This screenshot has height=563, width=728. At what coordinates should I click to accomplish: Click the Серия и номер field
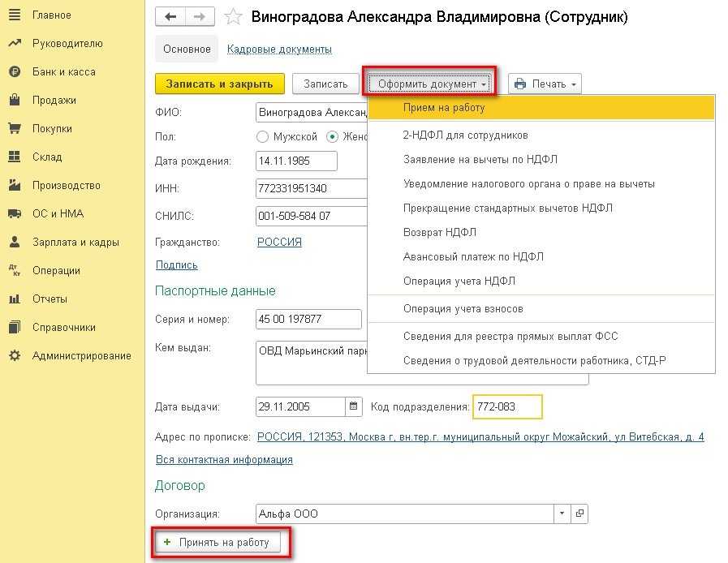click(x=308, y=320)
